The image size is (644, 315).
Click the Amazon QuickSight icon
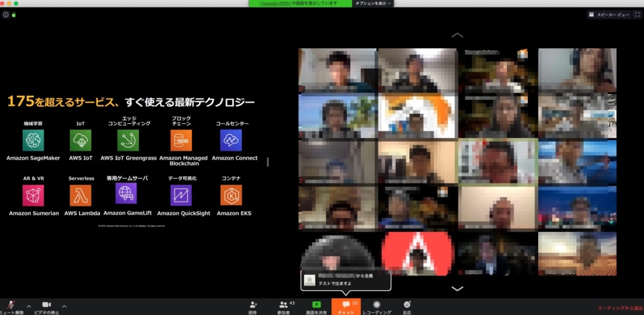pyautogui.click(x=181, y=195)
